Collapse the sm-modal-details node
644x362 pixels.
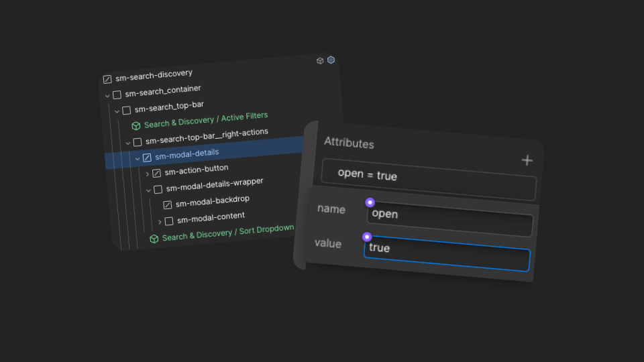point(138,158)
